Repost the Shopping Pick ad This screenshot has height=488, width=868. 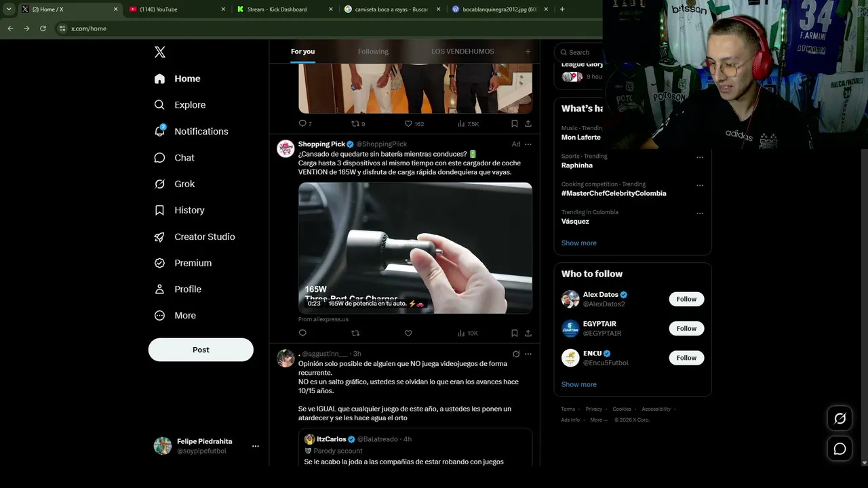(355, 333)
